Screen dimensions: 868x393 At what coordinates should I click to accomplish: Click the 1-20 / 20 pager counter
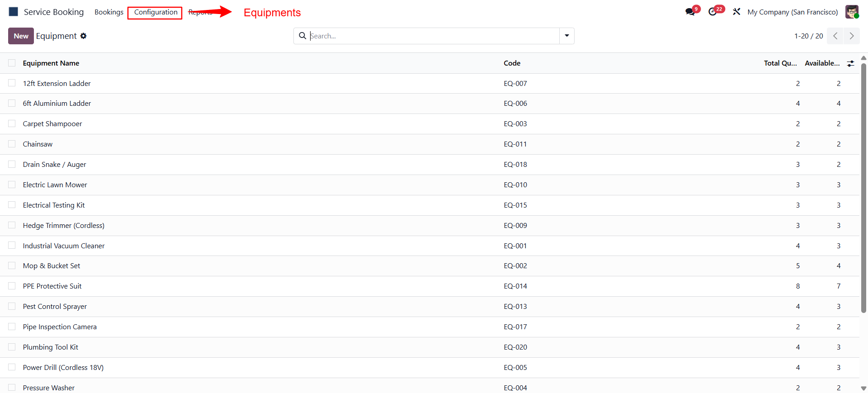(808, 36)
